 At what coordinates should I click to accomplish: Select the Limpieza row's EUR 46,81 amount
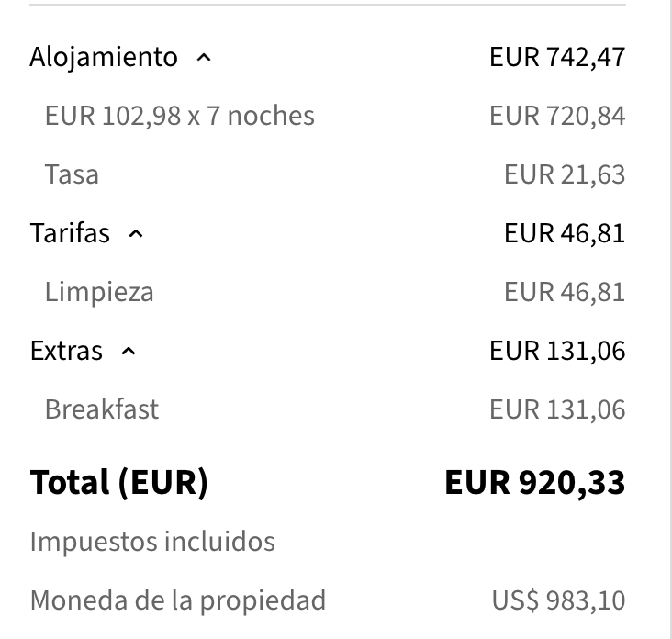564,292
